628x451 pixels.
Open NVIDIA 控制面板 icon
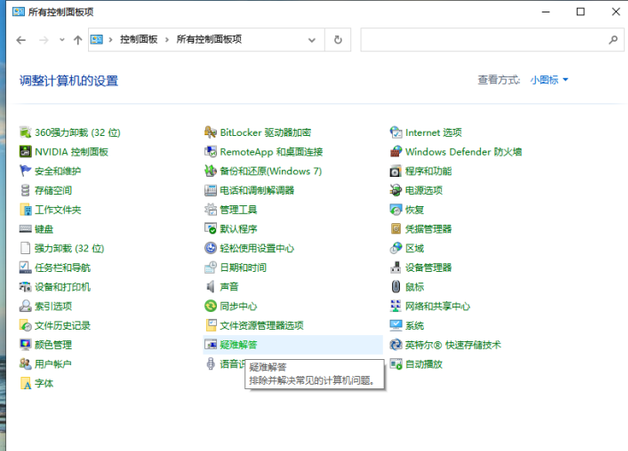tap(25, 151)
